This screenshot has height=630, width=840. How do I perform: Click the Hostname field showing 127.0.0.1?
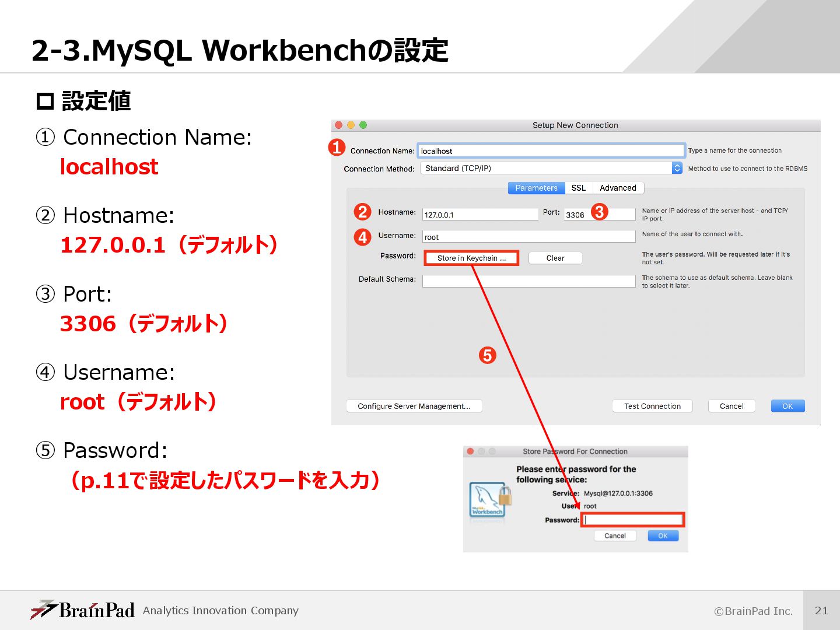tap(480, 214)
